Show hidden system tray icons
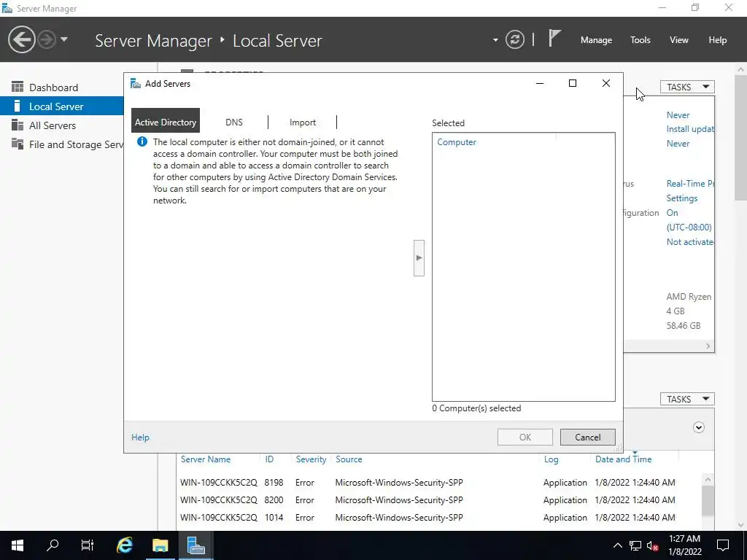The image size is (747, 560). pos(617,545)
